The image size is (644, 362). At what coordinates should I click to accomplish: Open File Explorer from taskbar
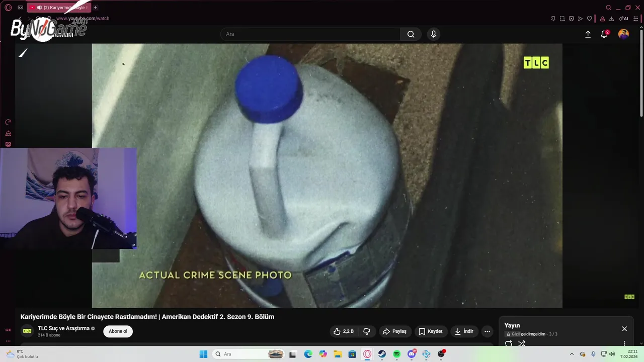(338, 354)
